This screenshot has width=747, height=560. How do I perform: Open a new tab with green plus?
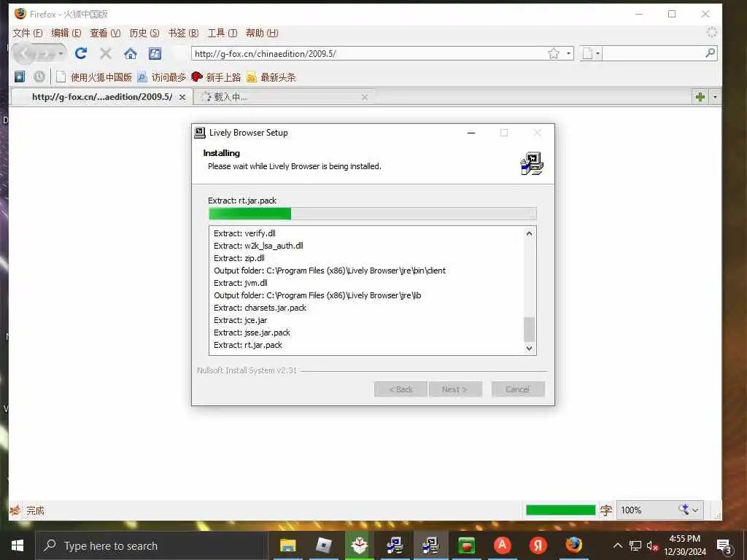pos(700,97)
